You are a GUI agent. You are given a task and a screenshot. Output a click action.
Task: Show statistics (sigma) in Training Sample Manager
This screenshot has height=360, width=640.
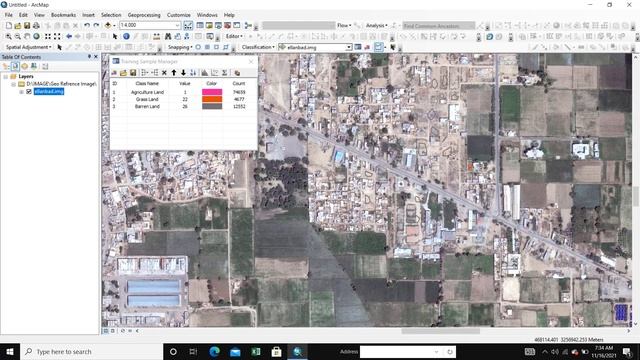pos(224,73)
